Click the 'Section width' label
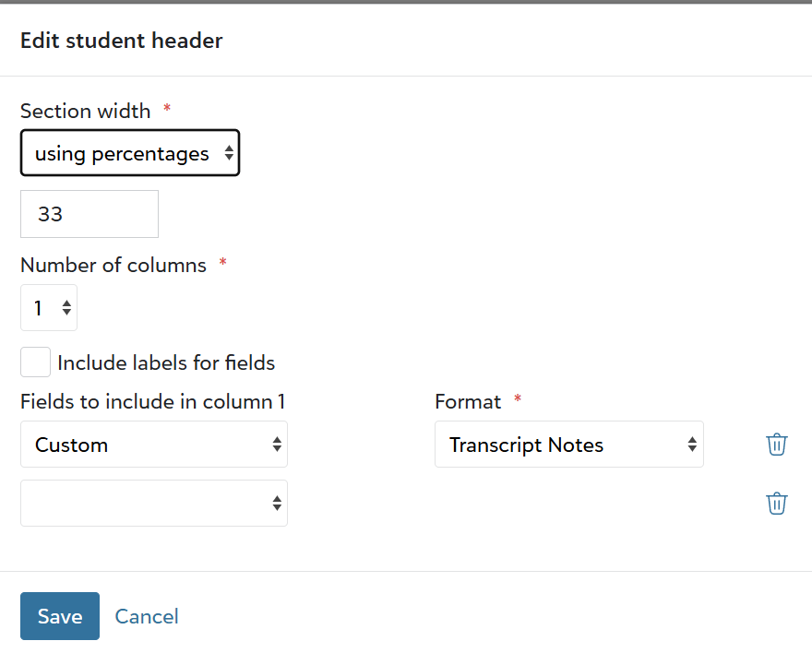The image size is (812, 653). click(85, 111)
